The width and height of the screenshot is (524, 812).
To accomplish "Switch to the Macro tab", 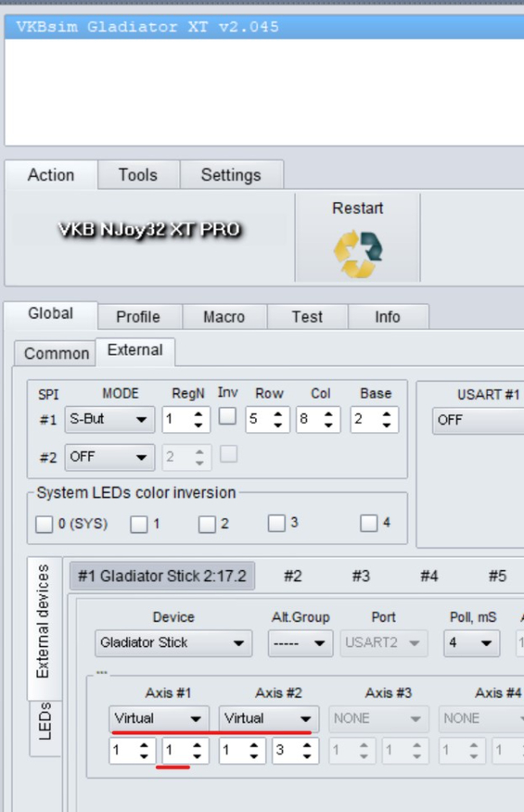I will tap(224, 317).
